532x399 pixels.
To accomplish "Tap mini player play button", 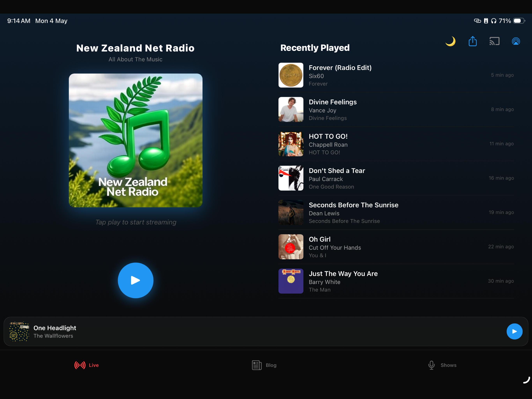I will 514,331.
